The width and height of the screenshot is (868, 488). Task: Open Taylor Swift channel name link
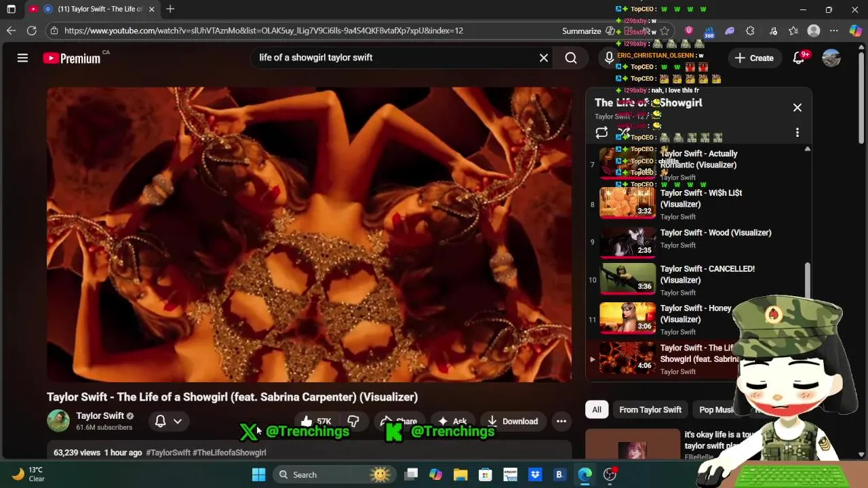point(100,415)
